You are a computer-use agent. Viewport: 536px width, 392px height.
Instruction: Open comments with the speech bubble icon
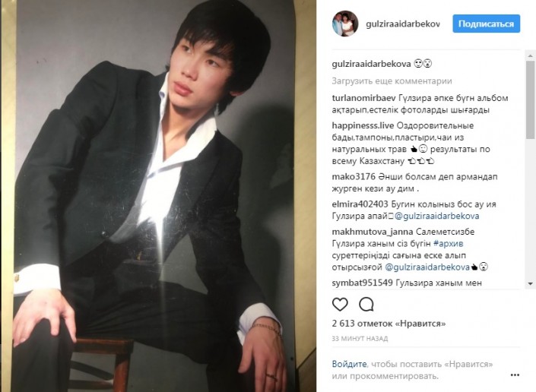click(366, 304)
